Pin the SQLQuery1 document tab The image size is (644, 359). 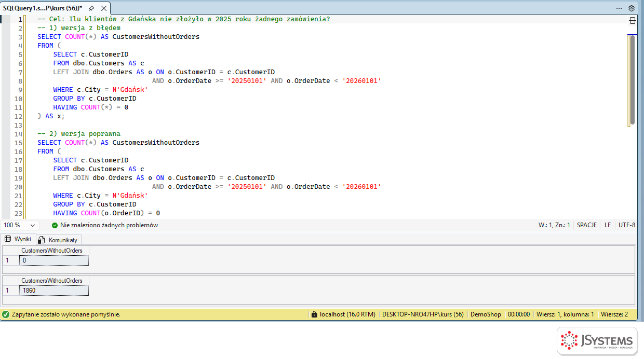tap(91, 8)
